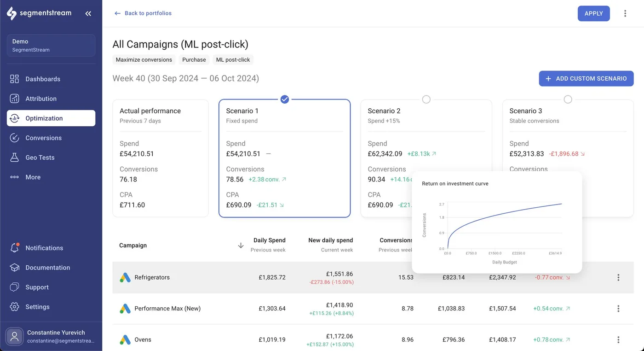This screenshot has width=644, height=351.
Task: Collapse the sidebar with double-chevron icon
Action: point(88,14)
